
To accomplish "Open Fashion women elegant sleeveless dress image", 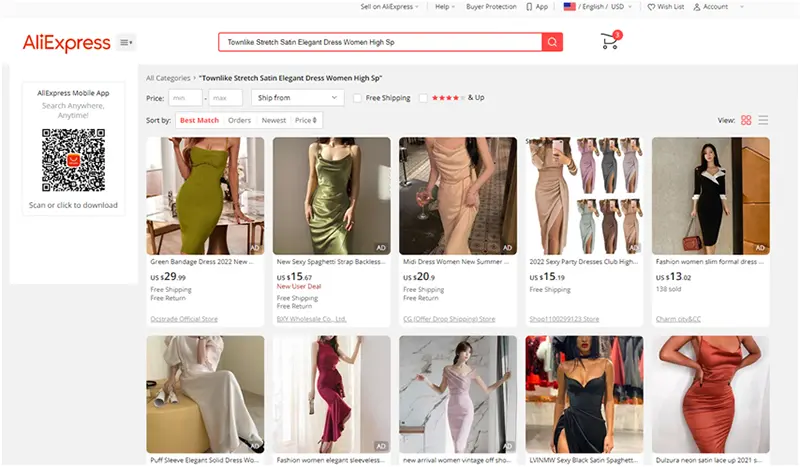I will (332, 394).
